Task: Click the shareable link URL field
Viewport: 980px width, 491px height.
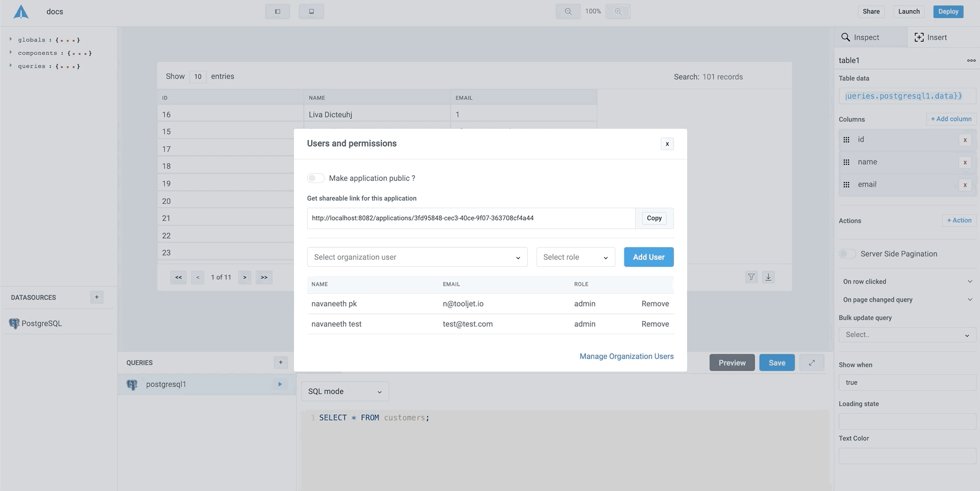Action: [471, 218]
